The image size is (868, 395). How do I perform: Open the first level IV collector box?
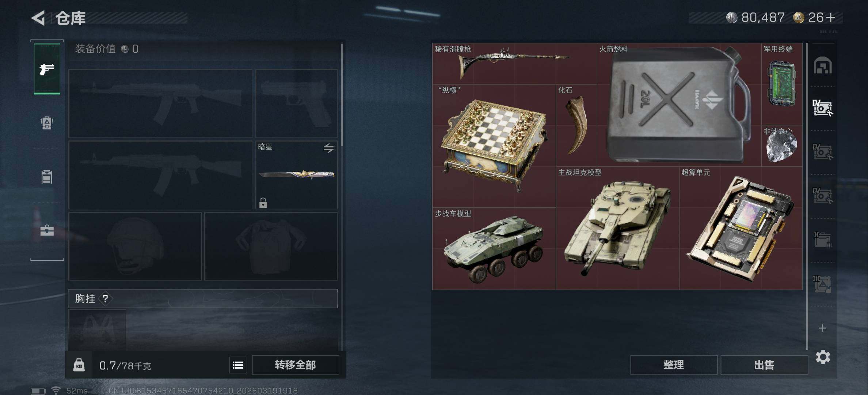[822, 108]
